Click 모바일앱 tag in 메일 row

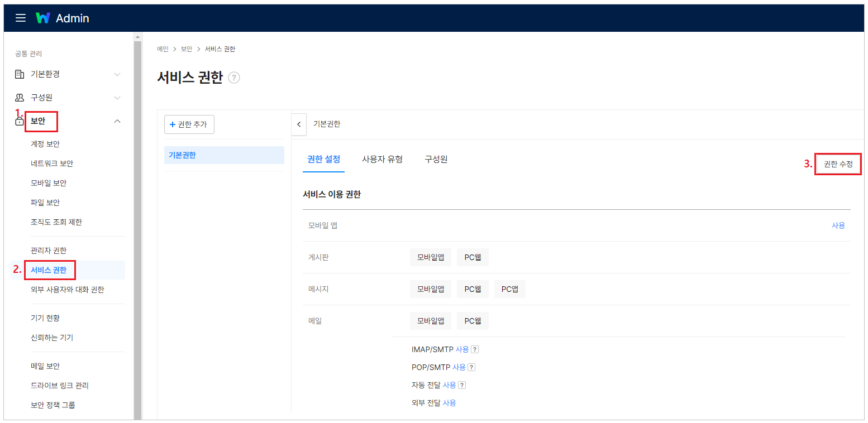click(x=431, y=321)
